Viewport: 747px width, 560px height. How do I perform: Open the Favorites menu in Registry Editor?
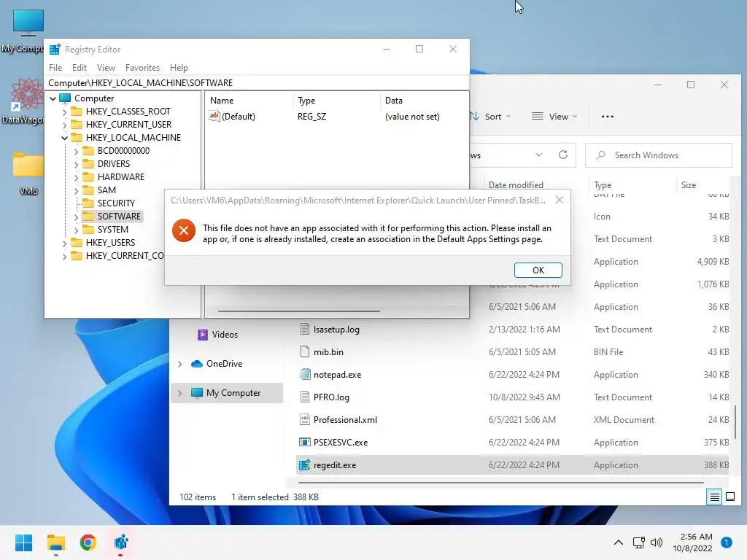[x=142, y=68]
